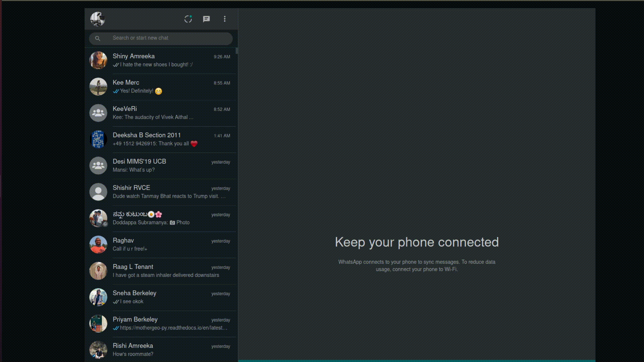Click the New chat icon

coord(206,19)
